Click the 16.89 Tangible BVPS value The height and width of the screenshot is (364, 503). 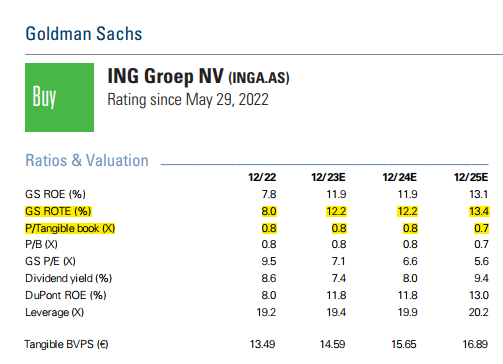(x=475, y=344)
